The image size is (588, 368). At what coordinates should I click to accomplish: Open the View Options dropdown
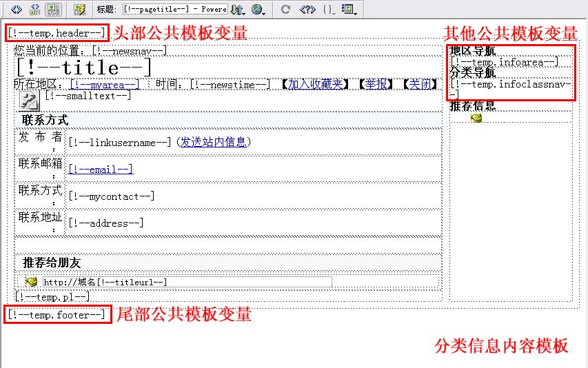coord(349,10)
